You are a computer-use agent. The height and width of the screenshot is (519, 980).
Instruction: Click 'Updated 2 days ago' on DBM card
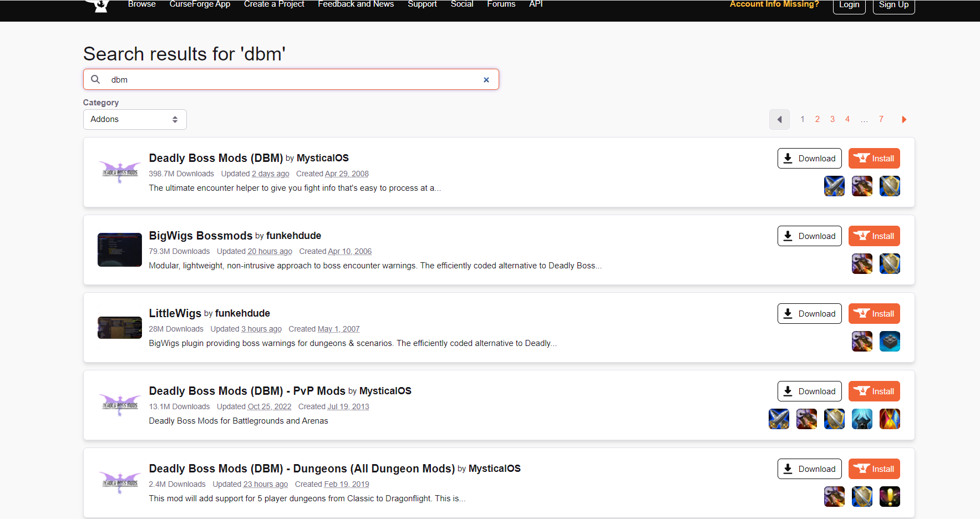(x=255, y=174)
